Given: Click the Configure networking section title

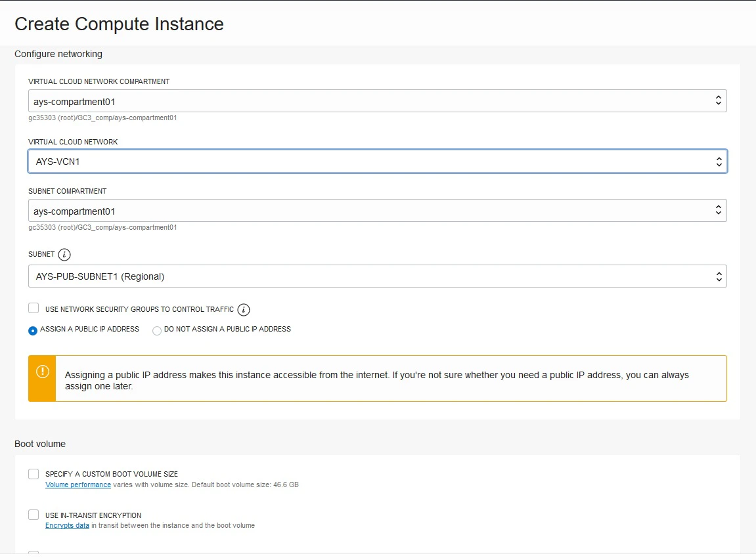Looking at the screenshot, I should pos(58,54).
